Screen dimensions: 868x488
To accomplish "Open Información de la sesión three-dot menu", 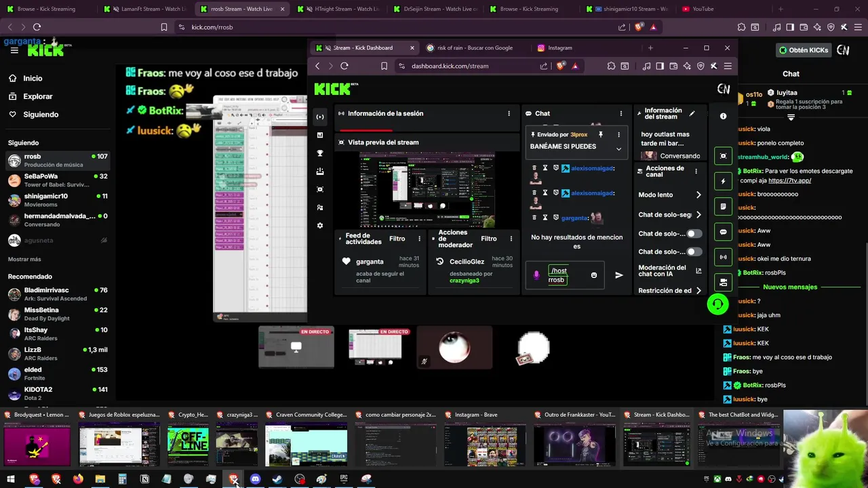I will click(509, 113).
